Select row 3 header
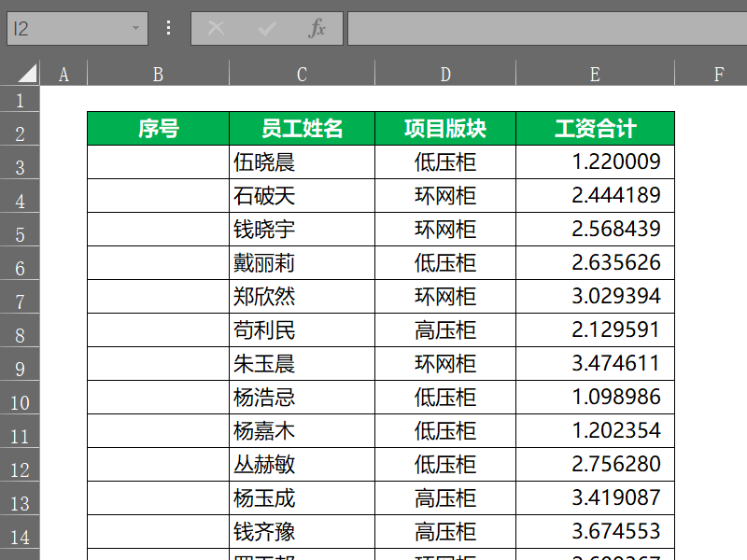Screen dimensions: 747x560 (20, 162)
